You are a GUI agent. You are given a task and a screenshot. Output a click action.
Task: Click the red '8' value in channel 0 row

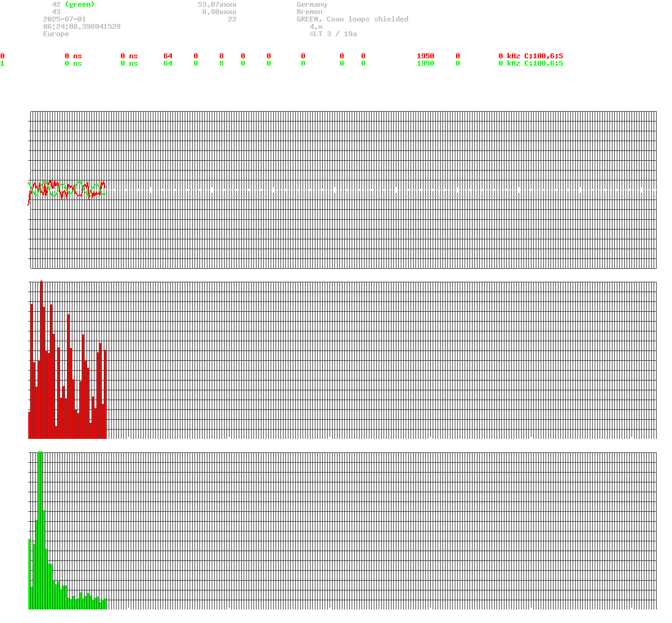coord(222,56)
